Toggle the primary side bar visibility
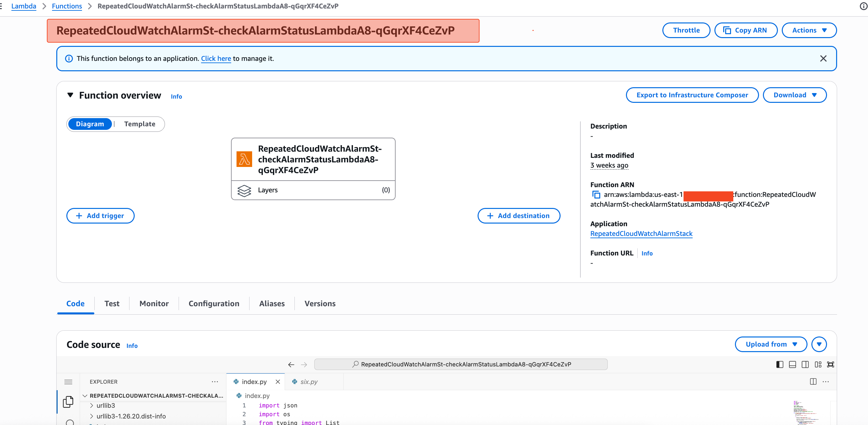Screen dimensions: 868x425 tap(779, 364)
